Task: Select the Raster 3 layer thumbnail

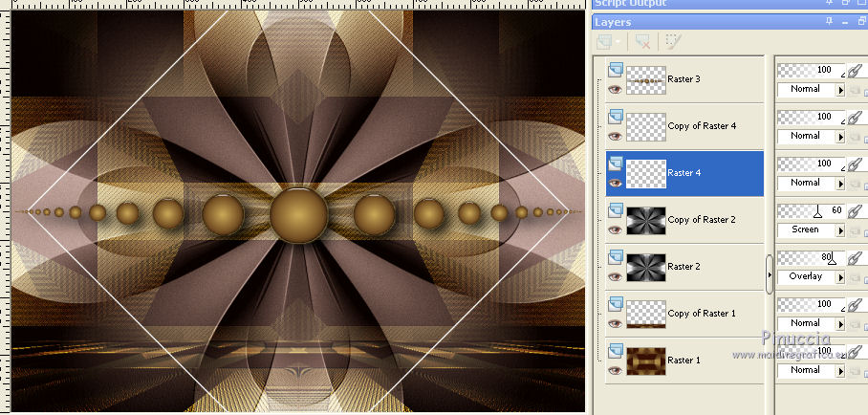Action: pos(646,80)
